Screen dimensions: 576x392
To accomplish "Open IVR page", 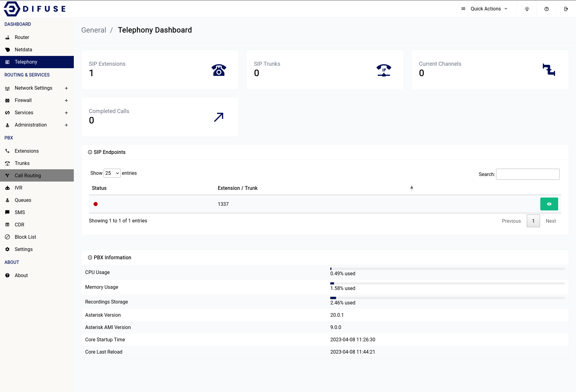I will 37,188.
